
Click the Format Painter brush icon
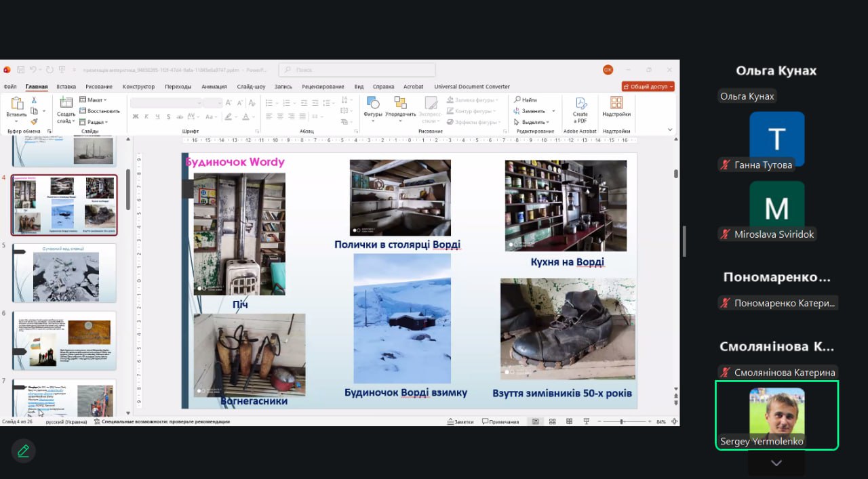[x=34, y=122]
